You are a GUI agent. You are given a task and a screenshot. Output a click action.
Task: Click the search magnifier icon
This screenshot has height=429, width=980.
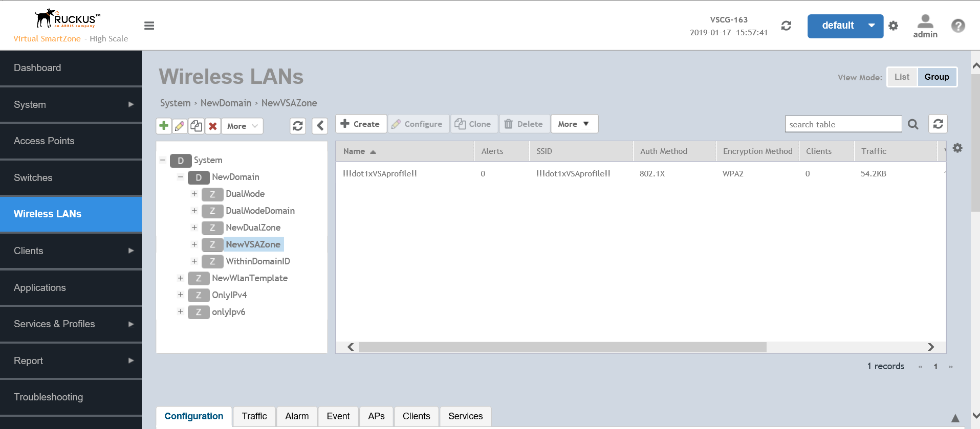pos(913,124)
